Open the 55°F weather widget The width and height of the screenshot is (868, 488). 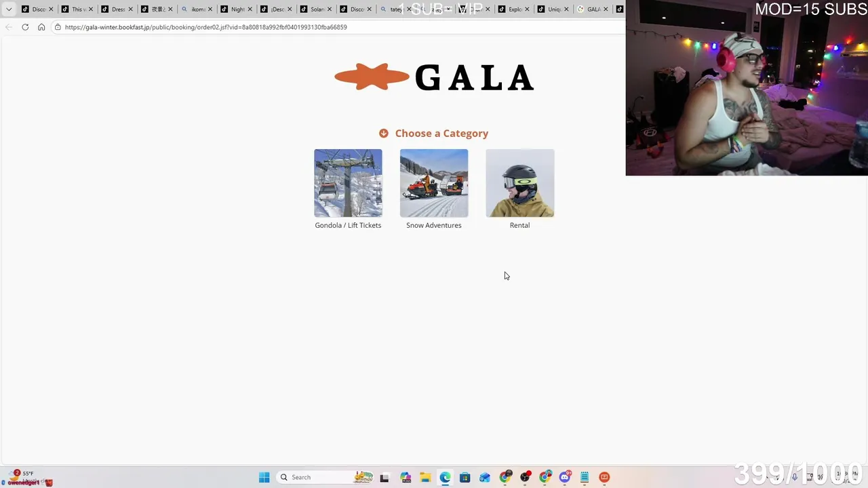(27, 477)
